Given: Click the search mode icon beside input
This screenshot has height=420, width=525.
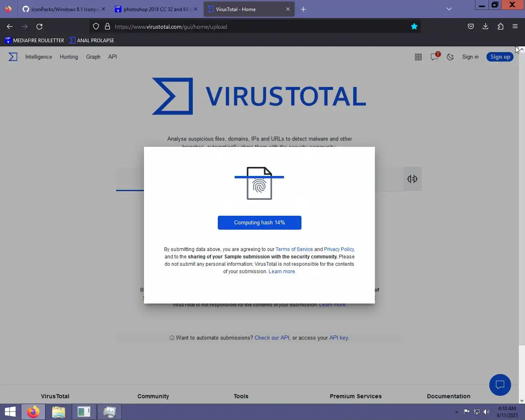Looking at the screenshot, I should tap(412, 179).
